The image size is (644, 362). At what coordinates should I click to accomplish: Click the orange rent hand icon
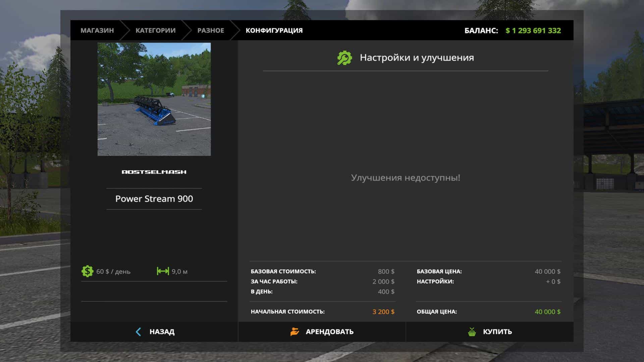coord(294,332)
